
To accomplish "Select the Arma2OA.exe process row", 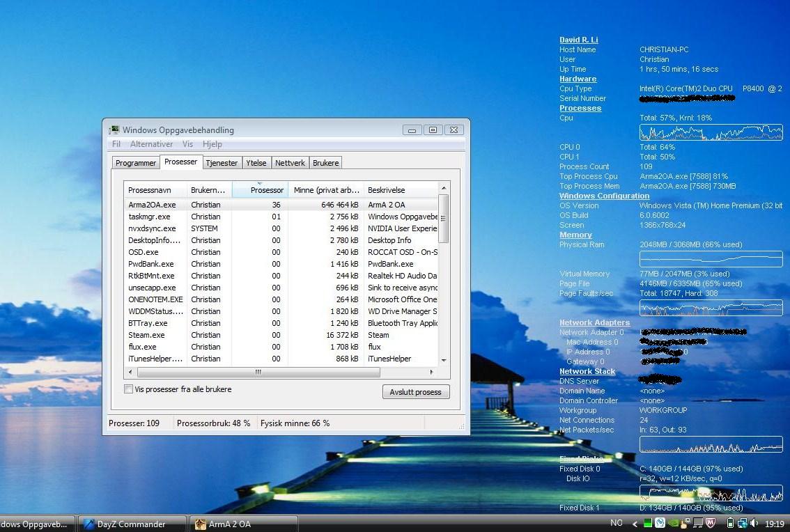I will pos(281,205).
